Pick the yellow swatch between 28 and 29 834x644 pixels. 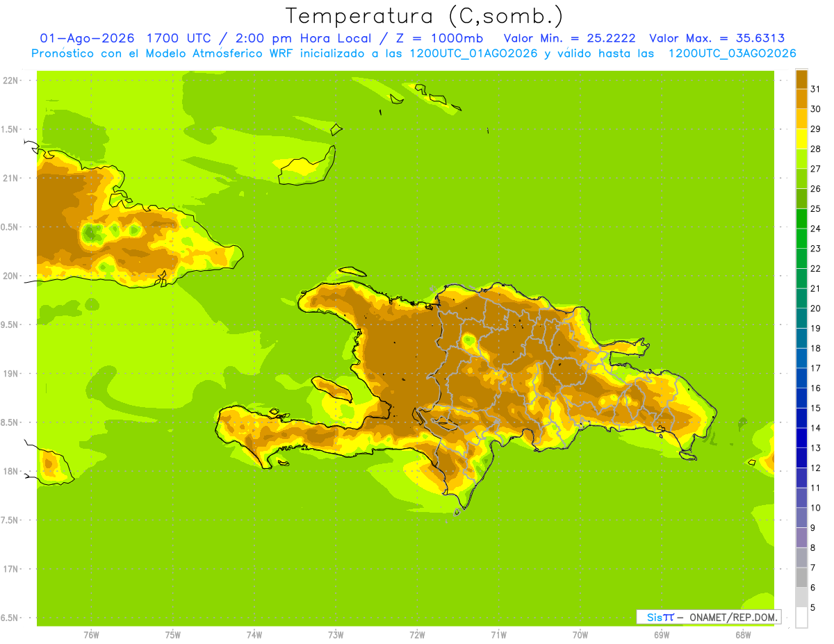point(801,139)
